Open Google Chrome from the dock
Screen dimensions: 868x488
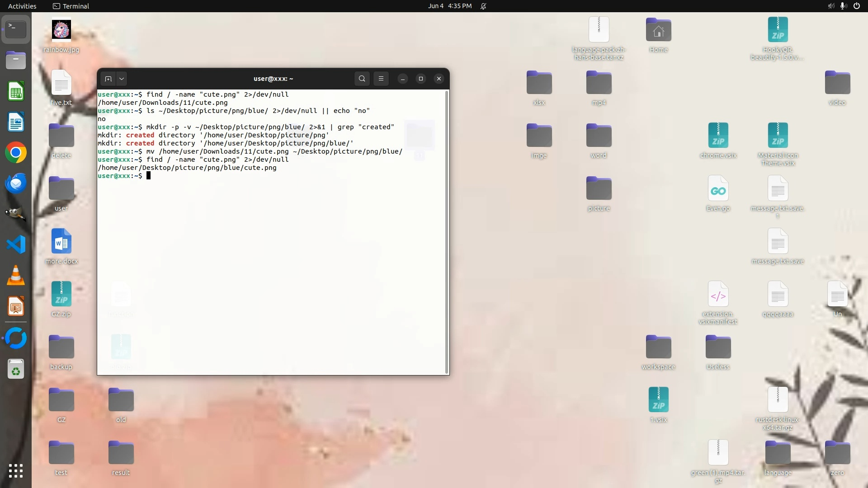tap(16, 153)
